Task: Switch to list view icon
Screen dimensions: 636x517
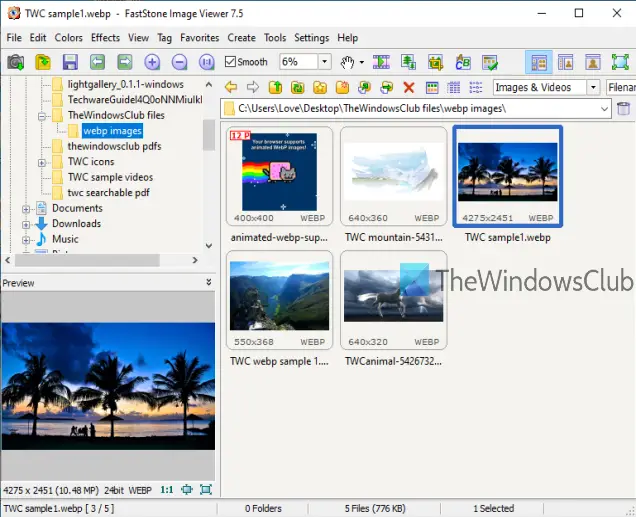Action: point(475,87)
